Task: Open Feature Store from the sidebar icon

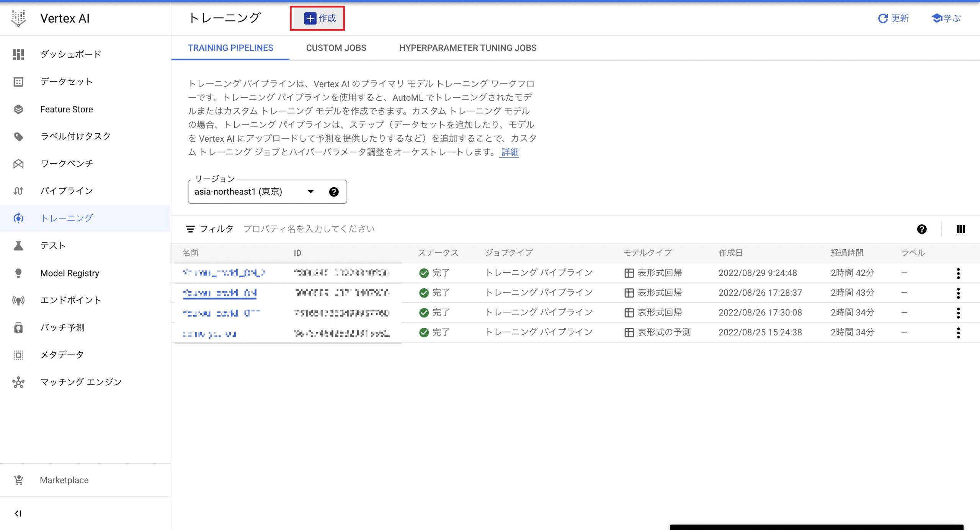Action: (x=18, y=109)
